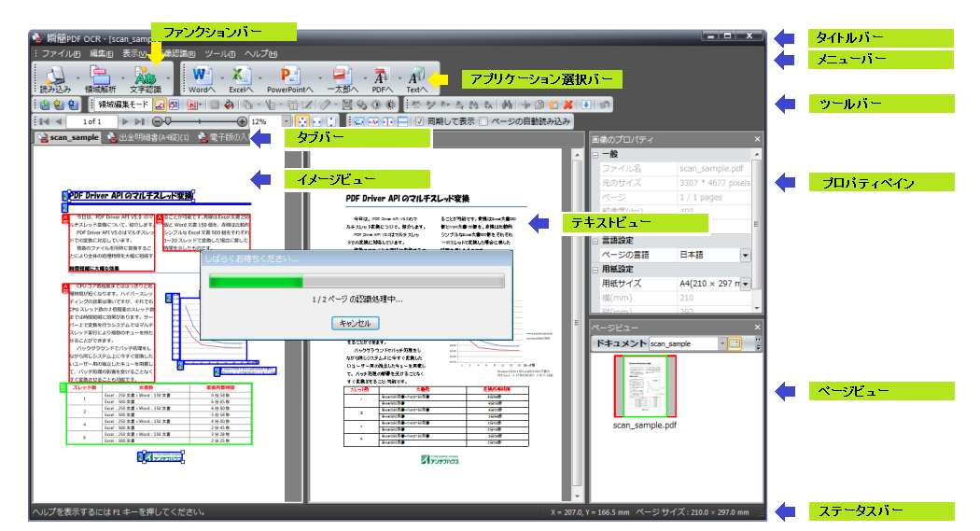The width and height of the screenshot is (980, 531).
Task: Export to Ichitaro with 一太郎へ
Action: pos(343,79)
